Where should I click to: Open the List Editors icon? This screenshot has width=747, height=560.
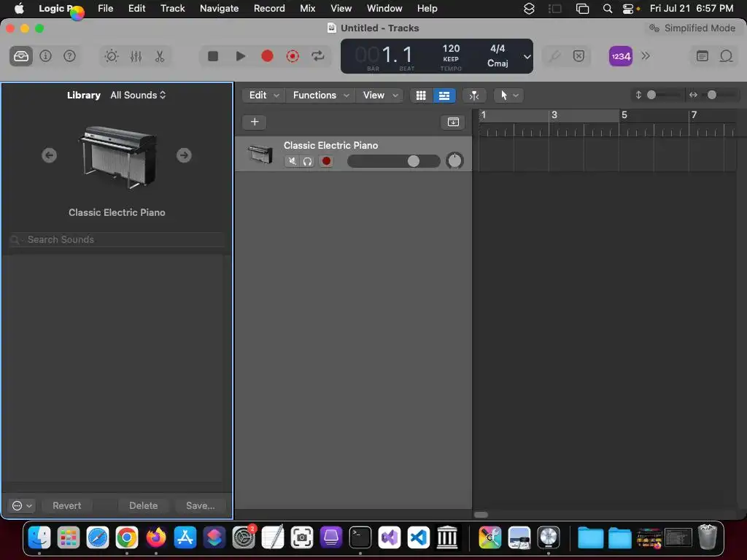click(703, 56)
